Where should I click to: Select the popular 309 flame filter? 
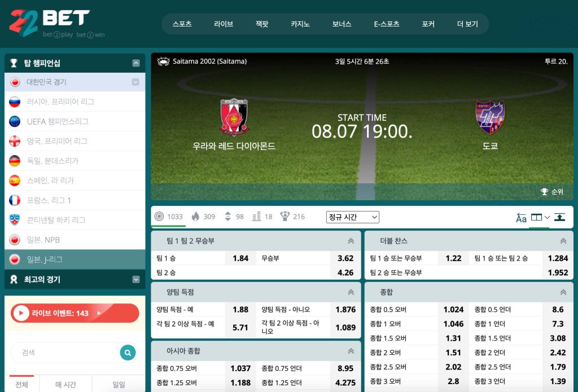[203, 217]
